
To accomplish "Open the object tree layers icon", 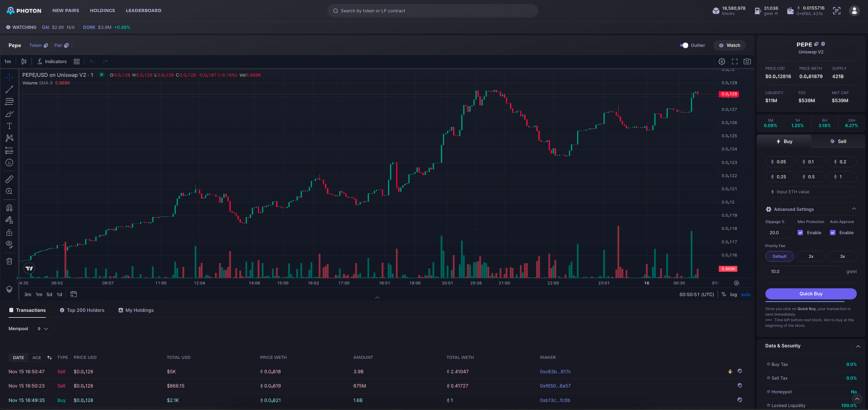I will point(9,289).
